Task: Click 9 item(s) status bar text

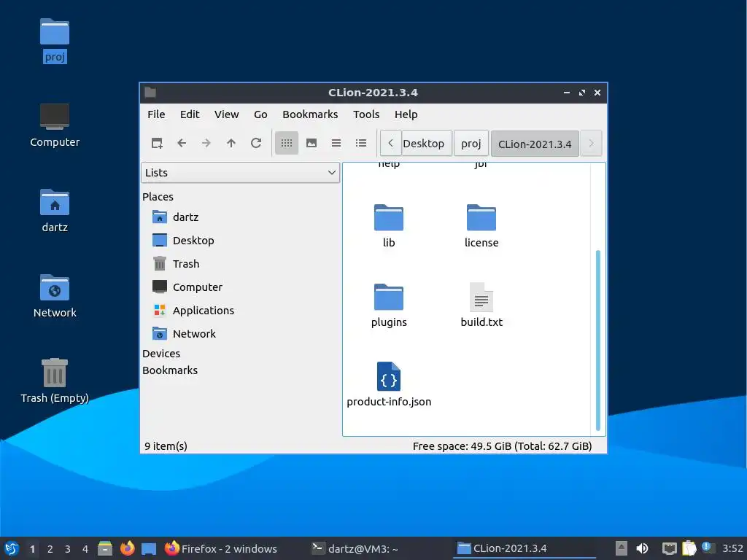Action: click(166, 446)
